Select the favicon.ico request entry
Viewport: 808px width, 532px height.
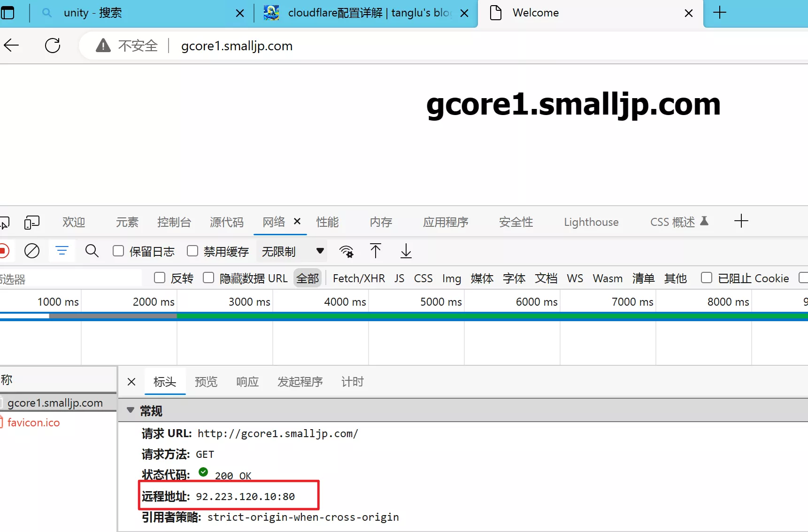pyautogui.click(x=34, y=422)
